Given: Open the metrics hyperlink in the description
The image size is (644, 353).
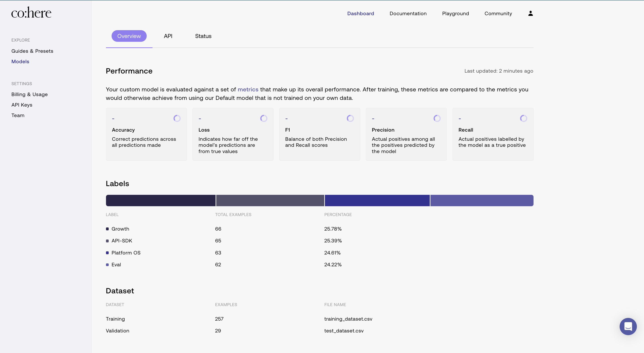Looking at the screenshot, I should pos(248,89).
